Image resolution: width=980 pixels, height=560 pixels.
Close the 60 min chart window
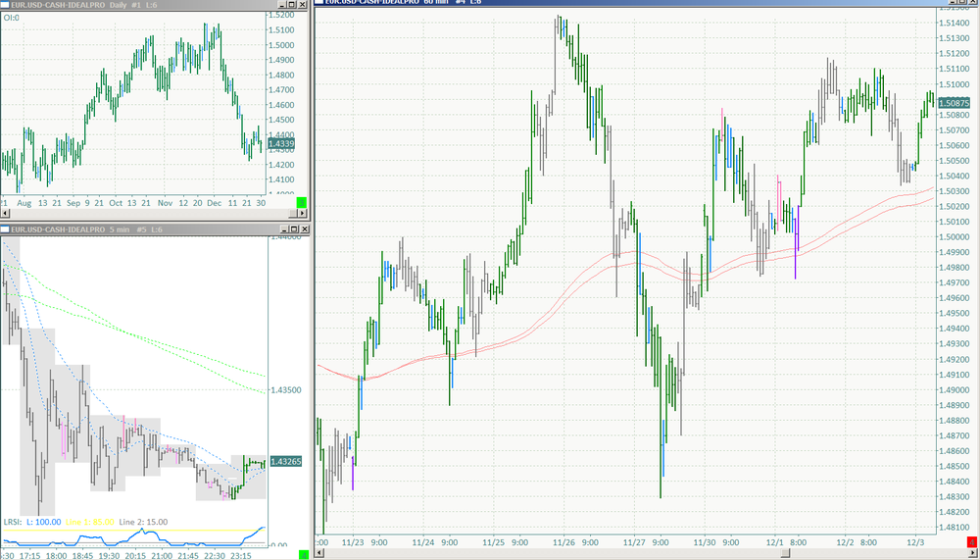point(974,2)
